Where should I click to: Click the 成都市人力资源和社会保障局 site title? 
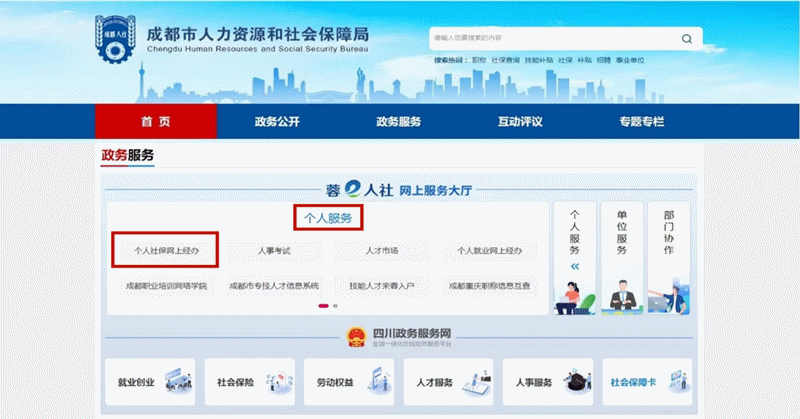coord(258,34)
